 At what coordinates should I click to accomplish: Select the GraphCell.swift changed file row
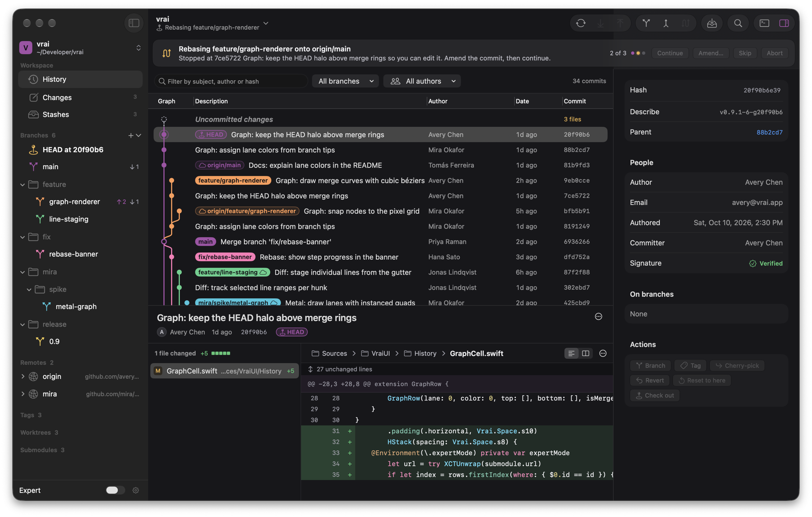tap(224, 371)
